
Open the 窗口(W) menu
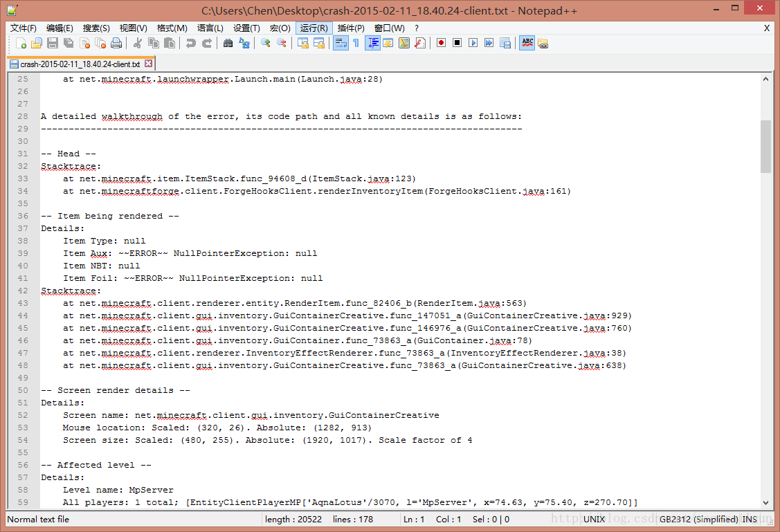tap(390, 28)
